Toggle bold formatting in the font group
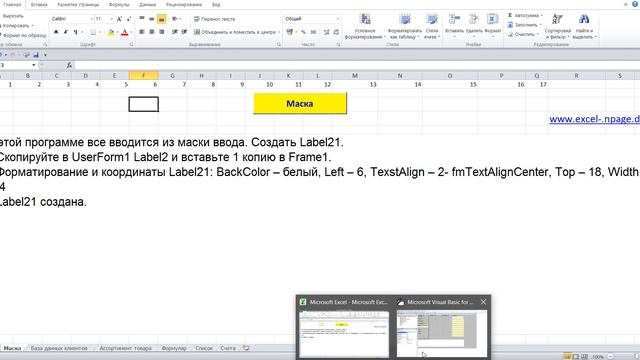The width and height of the screenshot is (640, 360). pos(56,32)
